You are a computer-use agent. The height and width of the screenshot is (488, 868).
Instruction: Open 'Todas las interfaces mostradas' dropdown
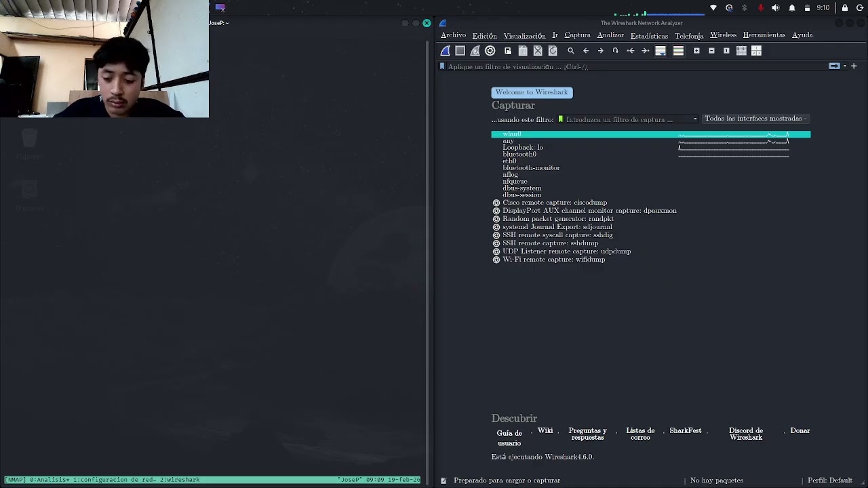(756, 119)
